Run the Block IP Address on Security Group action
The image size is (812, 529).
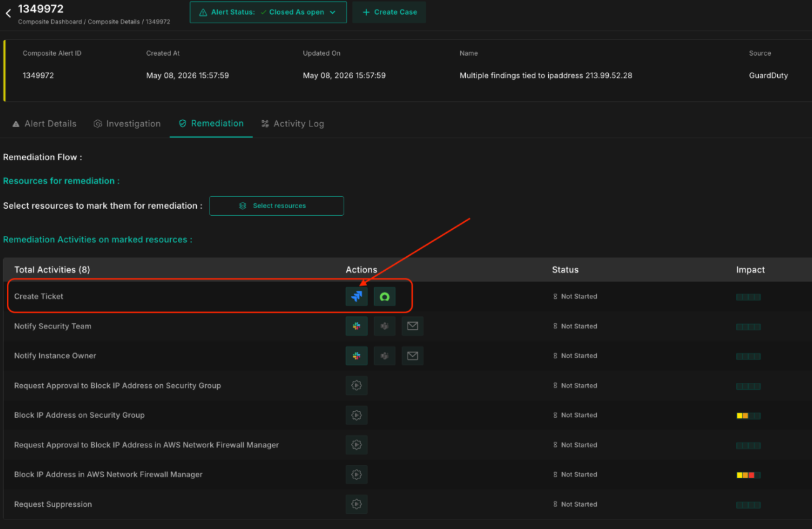coord(356,415)
